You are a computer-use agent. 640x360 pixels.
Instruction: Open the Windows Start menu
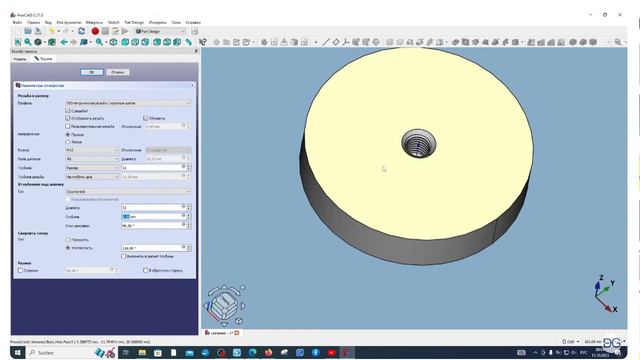tap(18, 352)
